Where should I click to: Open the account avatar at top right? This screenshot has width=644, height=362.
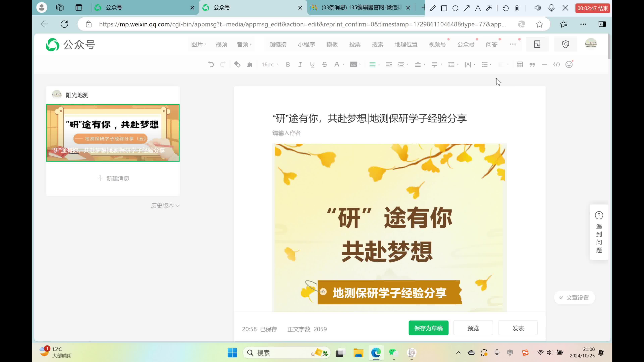pyautogui.click(x=591, y=44)
